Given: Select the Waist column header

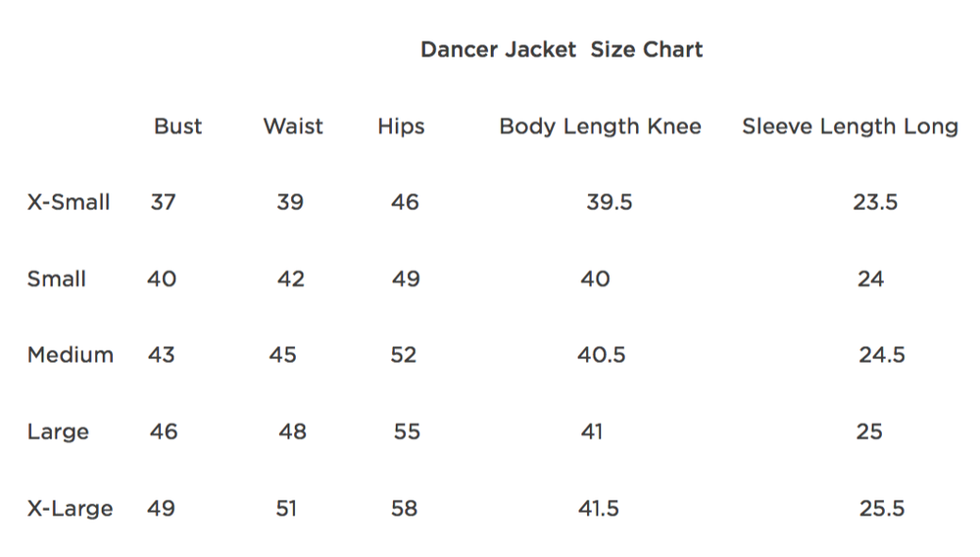Looking at the screenshot, I should (x=293, y=127).
